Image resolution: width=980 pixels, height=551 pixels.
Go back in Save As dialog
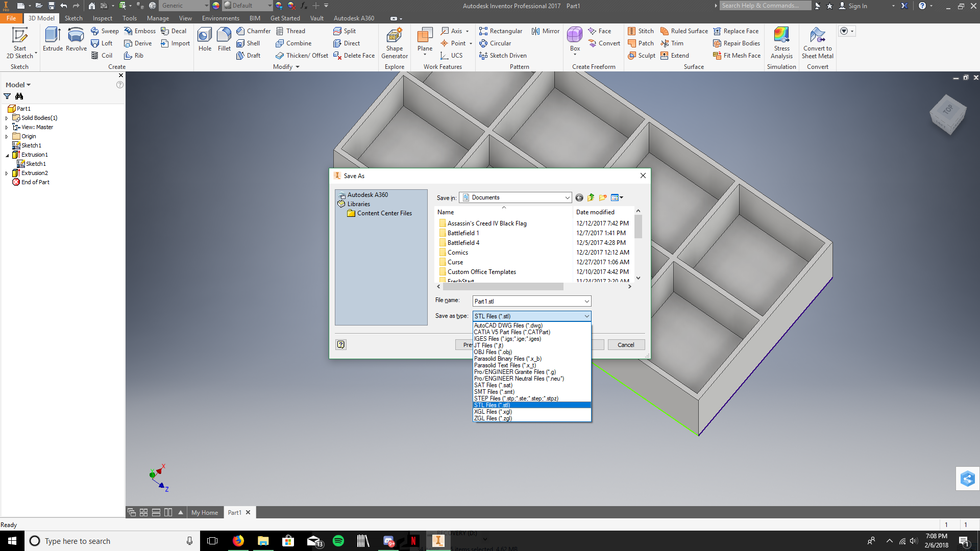(x=579, y=198)
